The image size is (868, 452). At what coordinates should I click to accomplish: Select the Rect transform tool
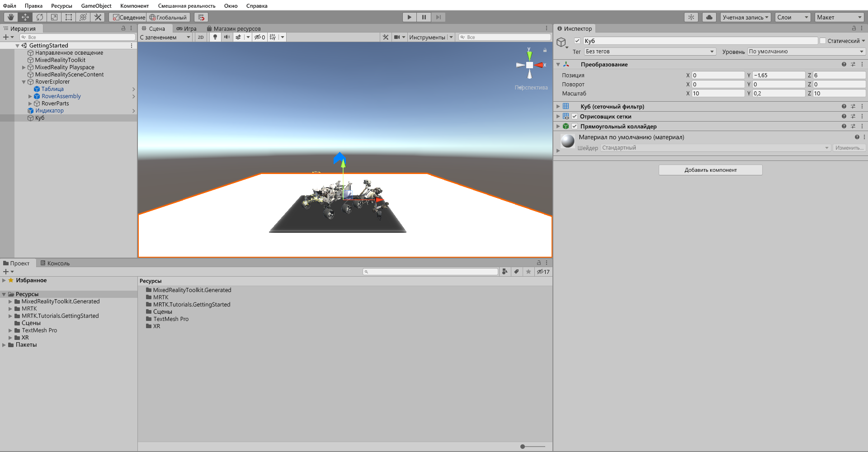[69, 17]
